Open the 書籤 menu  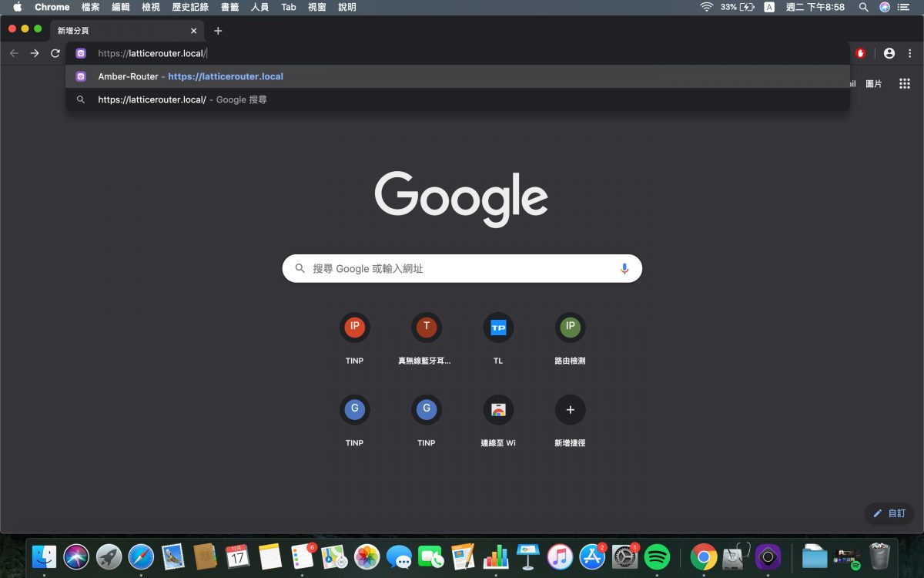click(229, 7)
